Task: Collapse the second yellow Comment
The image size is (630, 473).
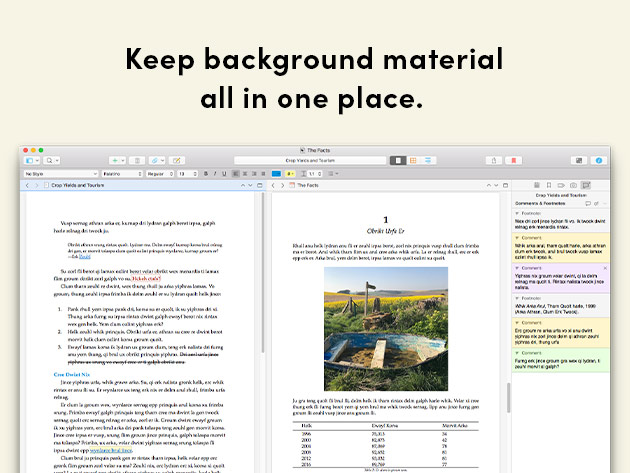Action: pyautogui.click(x=517, y=323)
